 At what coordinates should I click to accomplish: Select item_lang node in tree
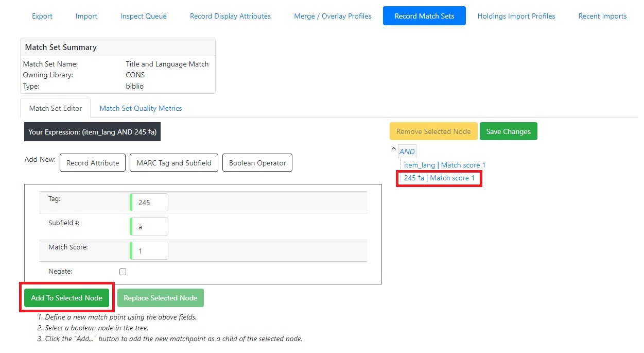pos(445,165)
